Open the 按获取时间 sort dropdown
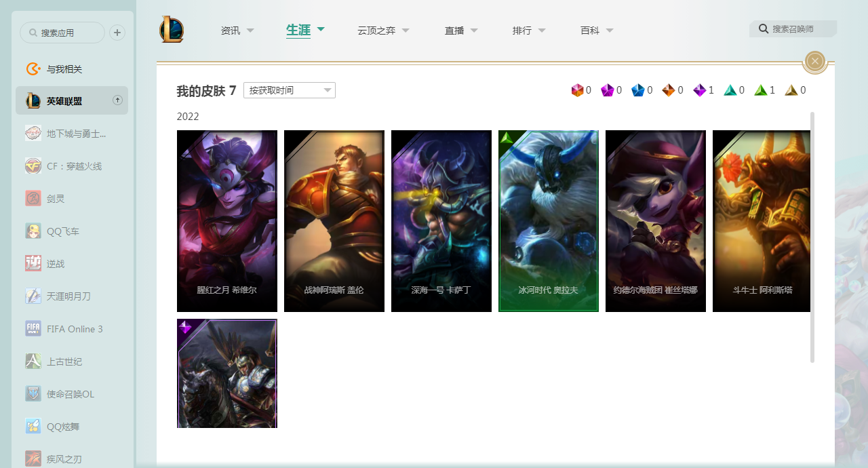This screenshot has width=868, height=468. tap(290, 90)
